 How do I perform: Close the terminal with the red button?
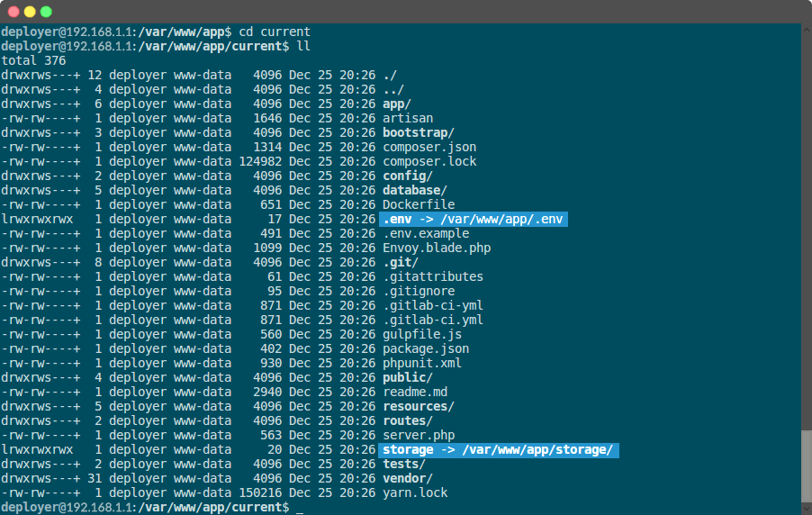coord(14,12)
